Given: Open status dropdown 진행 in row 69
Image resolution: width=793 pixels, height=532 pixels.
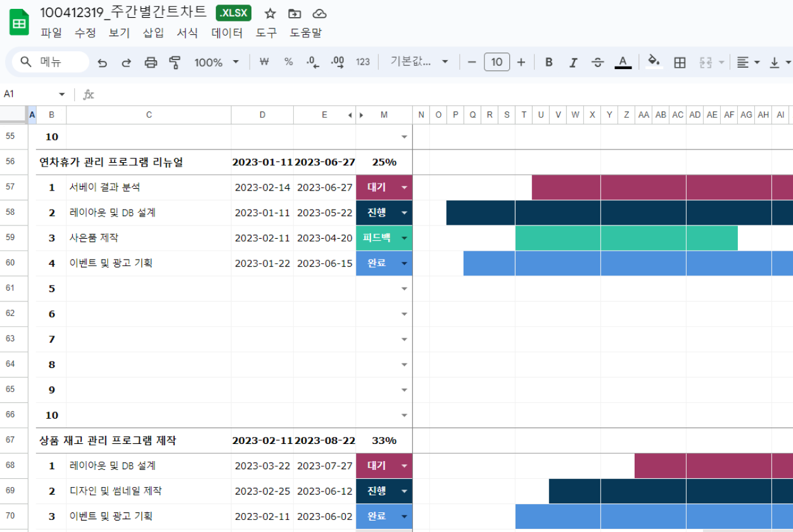Looking at the screenshot, I should (x=404, y=491).
